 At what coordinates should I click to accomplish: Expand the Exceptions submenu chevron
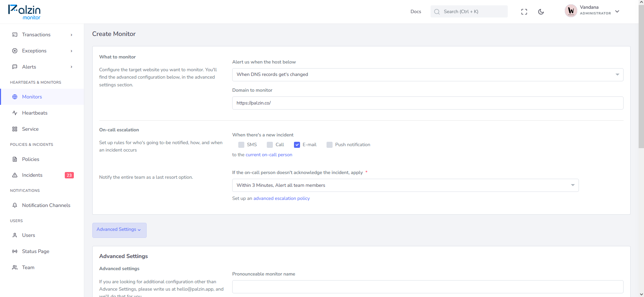coord(71,51)
